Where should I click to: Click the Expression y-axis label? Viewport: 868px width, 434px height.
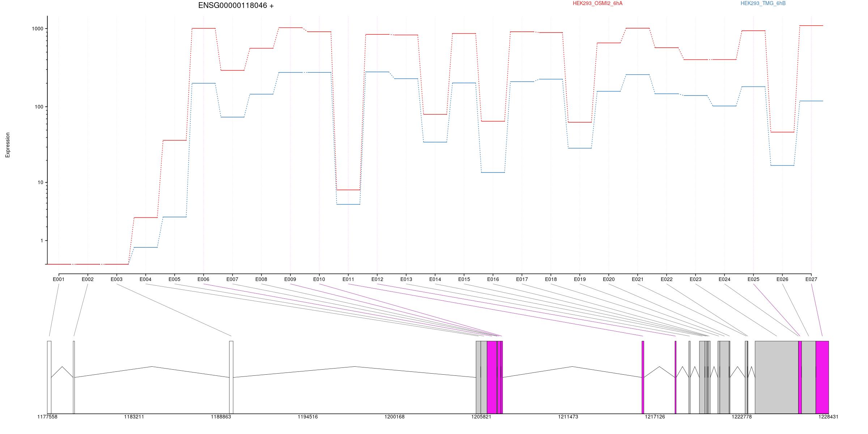click(8, 145)
